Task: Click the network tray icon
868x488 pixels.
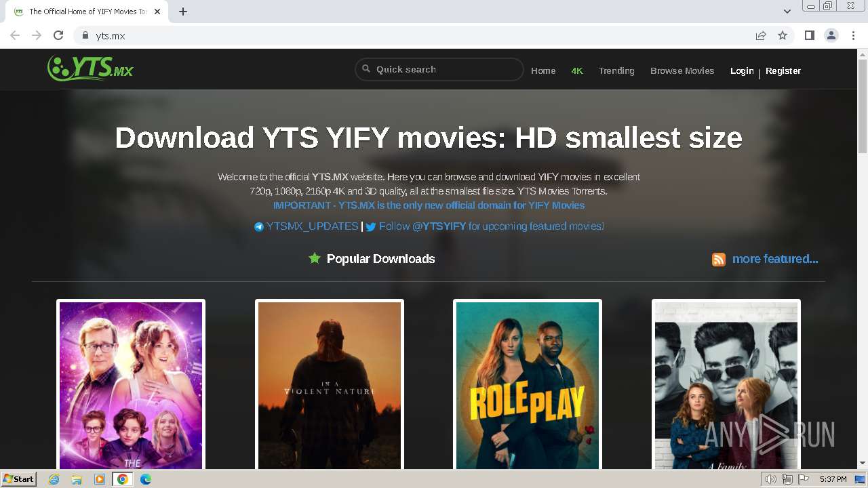Action: (787, 479)
